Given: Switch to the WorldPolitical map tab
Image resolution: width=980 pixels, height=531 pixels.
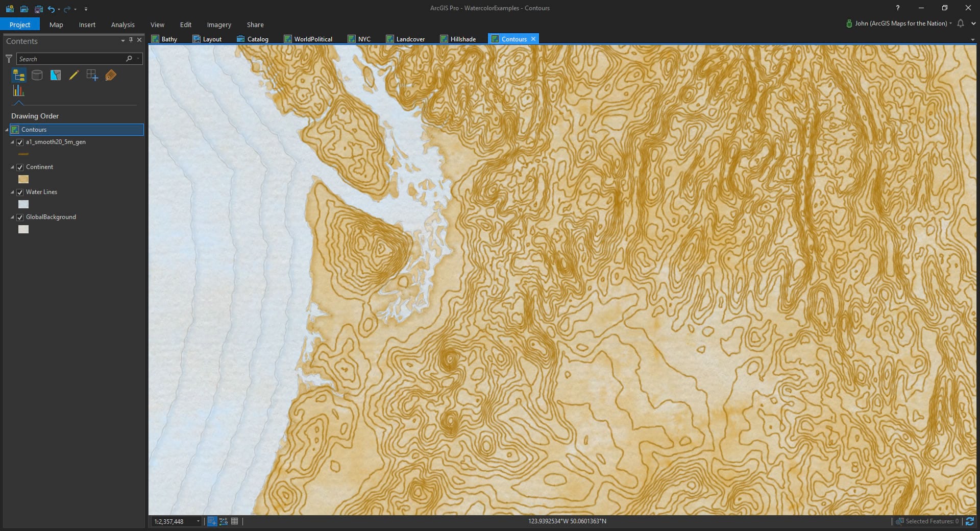Looking at the screenshot, I should click(308, 39).
